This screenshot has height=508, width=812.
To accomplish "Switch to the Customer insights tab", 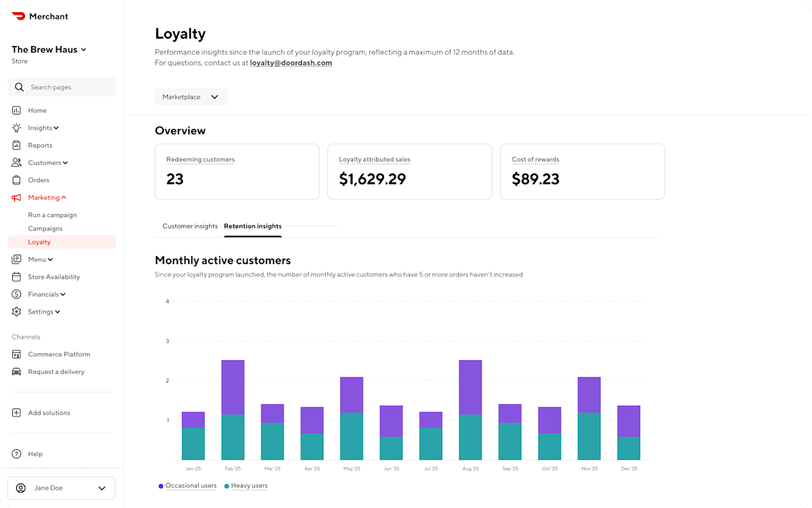I will tap(189, 226).
